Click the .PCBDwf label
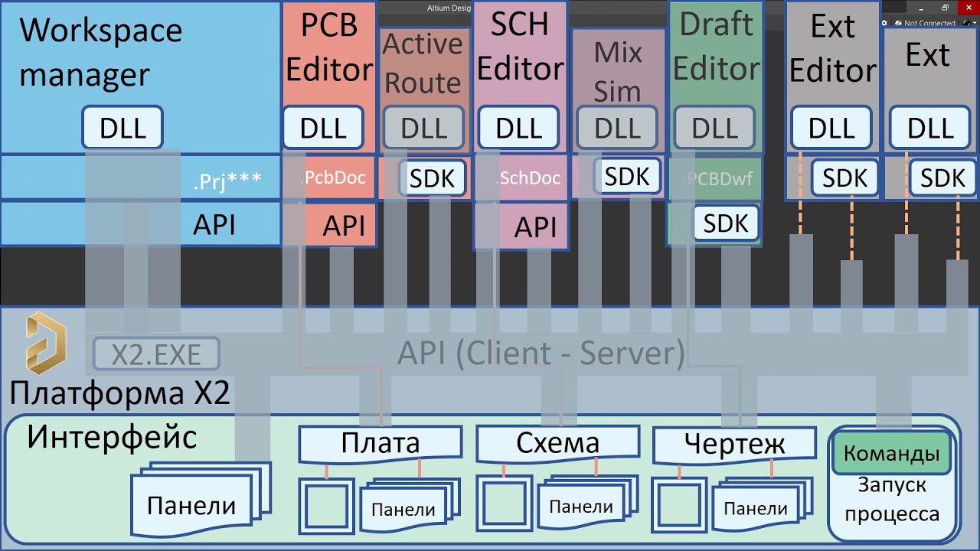 tap(717, 180)
